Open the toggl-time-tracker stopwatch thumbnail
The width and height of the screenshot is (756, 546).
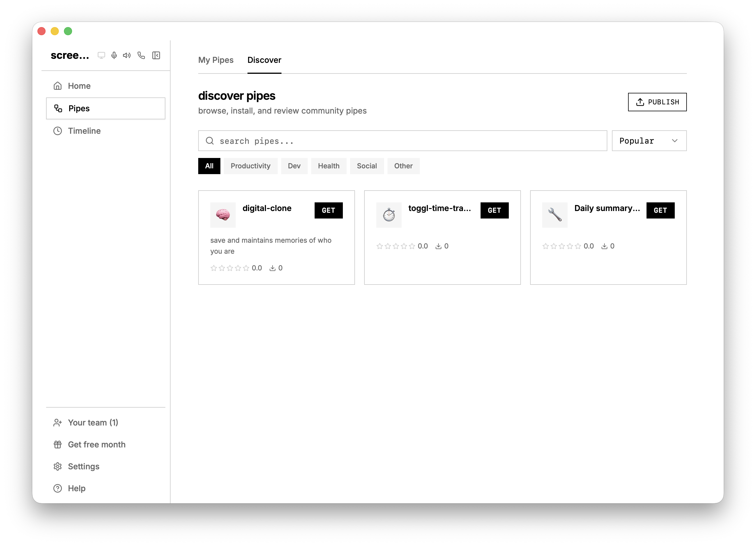tap(389, 215)
